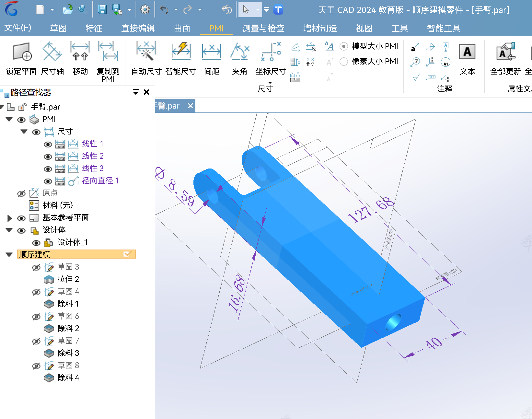Open the 尺寸 group dropdown arrow
This screenshot has height=419, width=532.
click(x=270, y=83)
